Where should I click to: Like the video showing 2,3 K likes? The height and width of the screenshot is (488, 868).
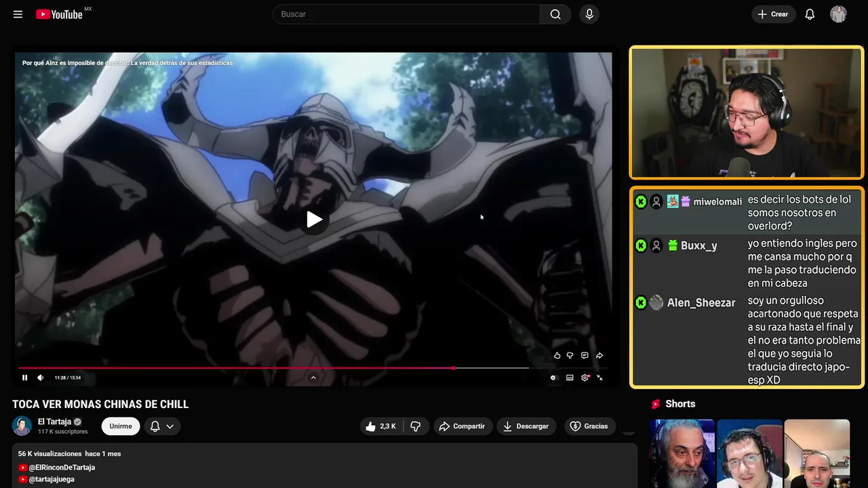381,426
